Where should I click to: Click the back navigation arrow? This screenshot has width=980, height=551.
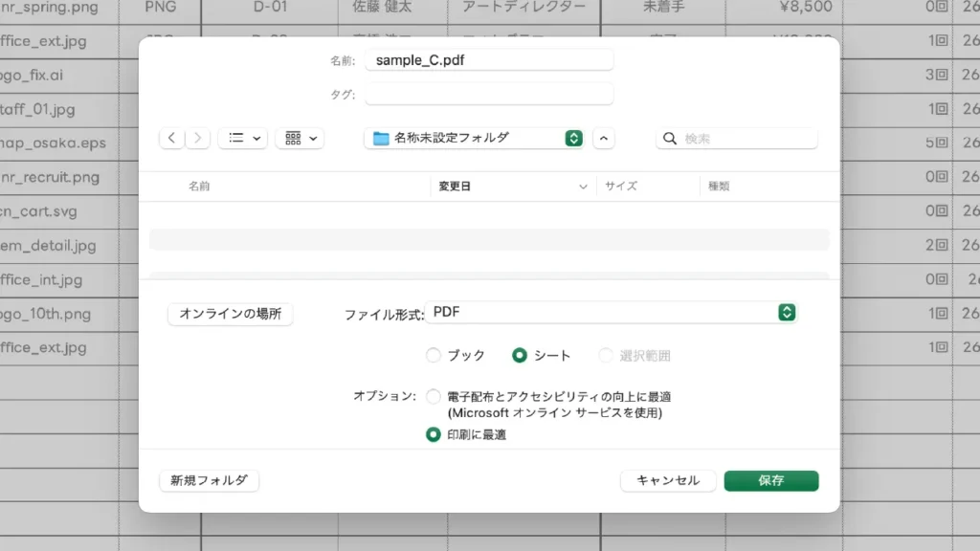click(x=172, y=139)
